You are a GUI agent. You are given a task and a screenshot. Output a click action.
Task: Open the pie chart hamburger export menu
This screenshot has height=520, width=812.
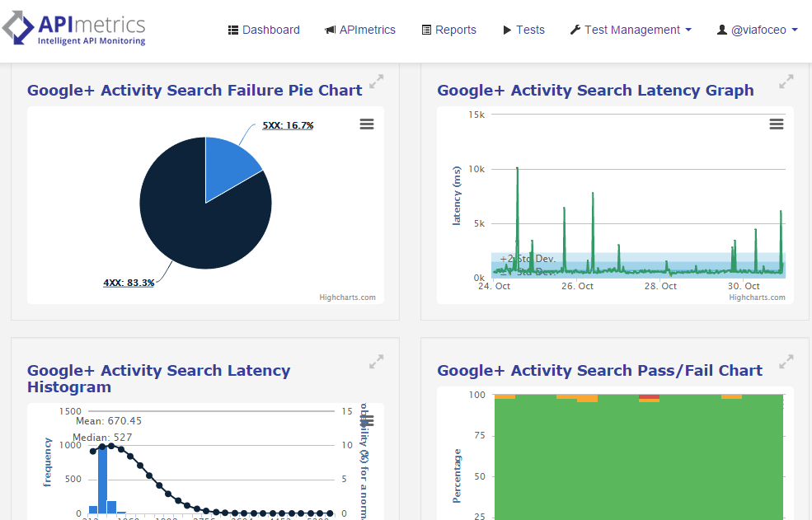(367, 124)
